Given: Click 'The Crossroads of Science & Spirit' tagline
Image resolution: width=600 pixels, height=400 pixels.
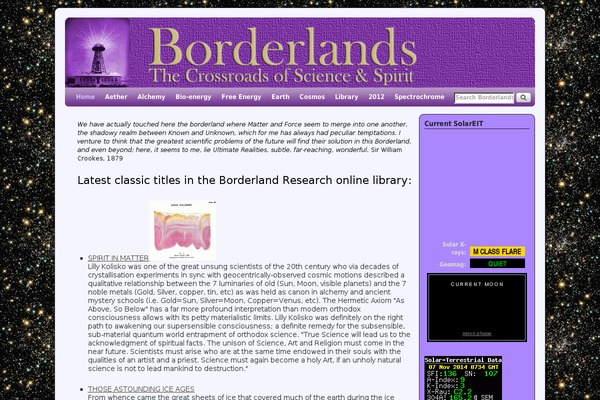Looking at the screenshot, I should pyautogui.click(x=282, y=76).
